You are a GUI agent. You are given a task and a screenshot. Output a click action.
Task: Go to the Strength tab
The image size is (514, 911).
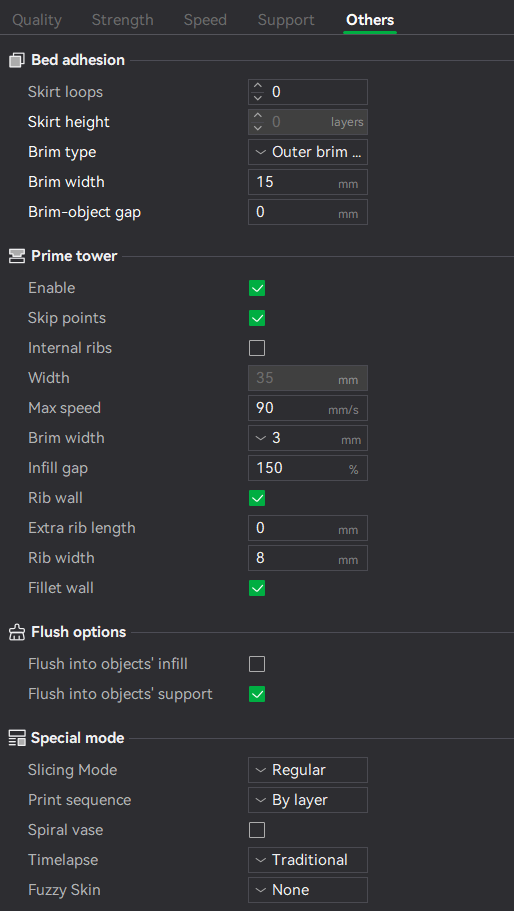(123, 20)
